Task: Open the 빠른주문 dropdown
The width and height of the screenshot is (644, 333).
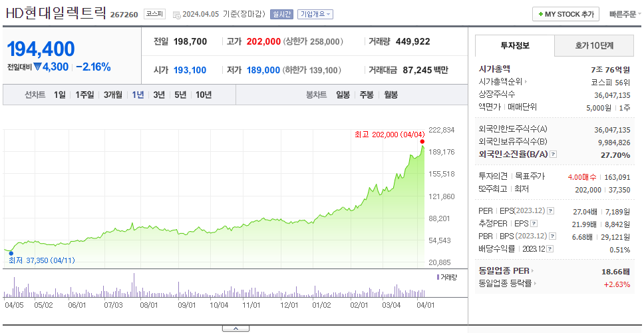Action: pyautogui.click(x=625, y=14)
